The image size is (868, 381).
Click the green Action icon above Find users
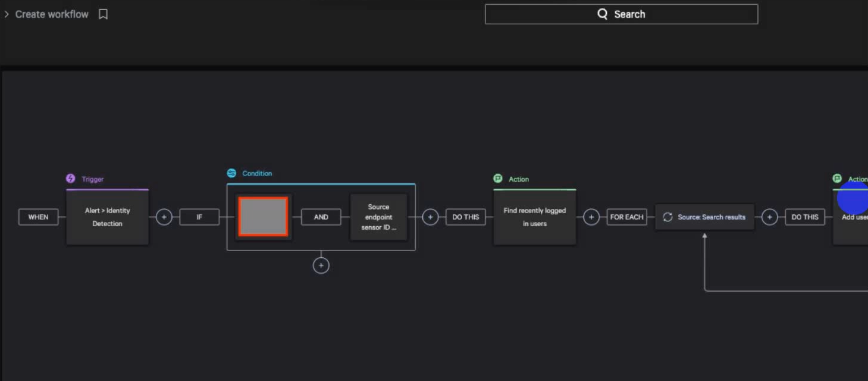click(498, 179)
